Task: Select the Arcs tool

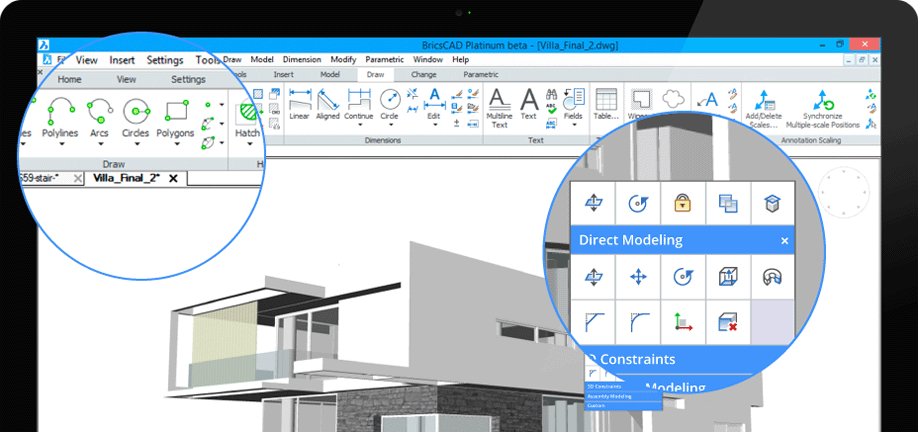Action: point(100,117)
